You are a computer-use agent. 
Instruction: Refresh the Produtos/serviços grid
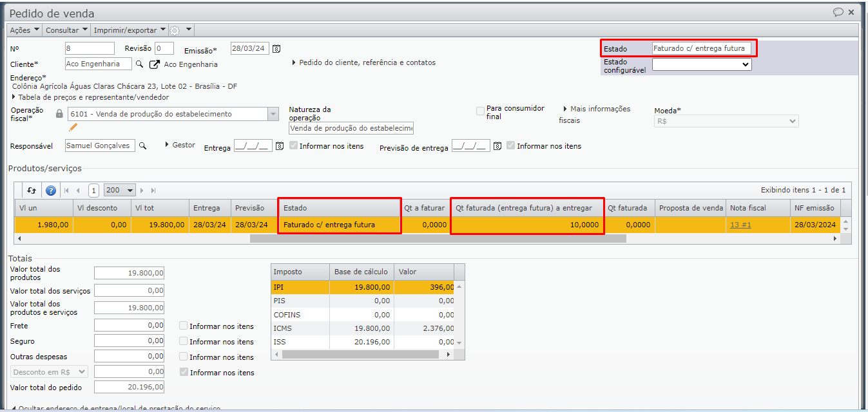pos(31,191)
